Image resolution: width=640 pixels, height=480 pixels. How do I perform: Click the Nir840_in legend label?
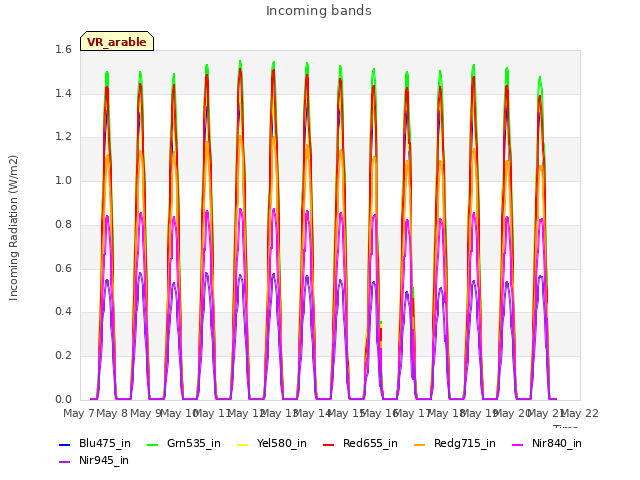(556, 443)
